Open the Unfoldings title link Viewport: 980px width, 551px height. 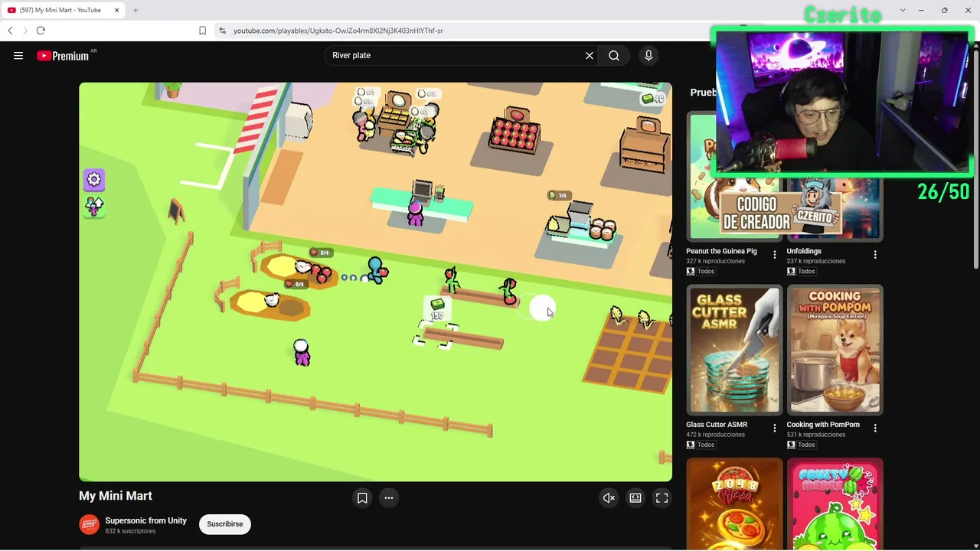pos(804,251)
